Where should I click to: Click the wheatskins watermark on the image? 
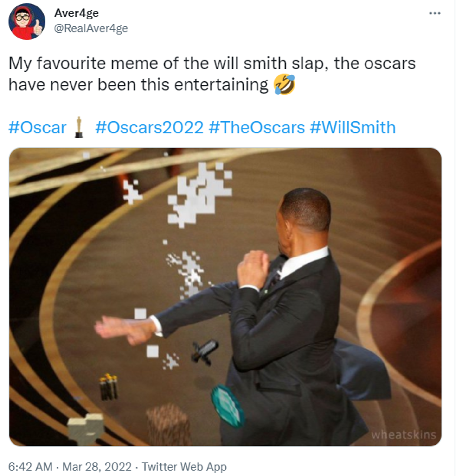click(404, 435)
